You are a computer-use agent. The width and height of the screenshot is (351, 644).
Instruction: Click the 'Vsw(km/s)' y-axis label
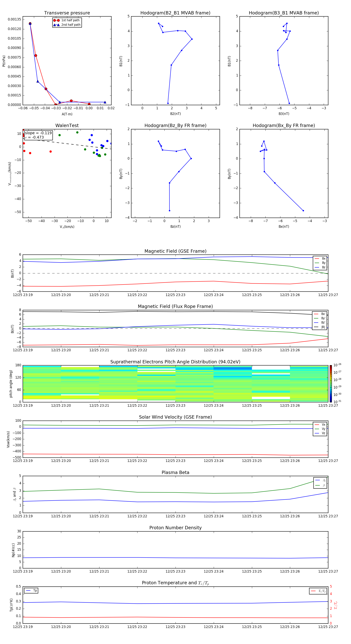coord(8,439)
